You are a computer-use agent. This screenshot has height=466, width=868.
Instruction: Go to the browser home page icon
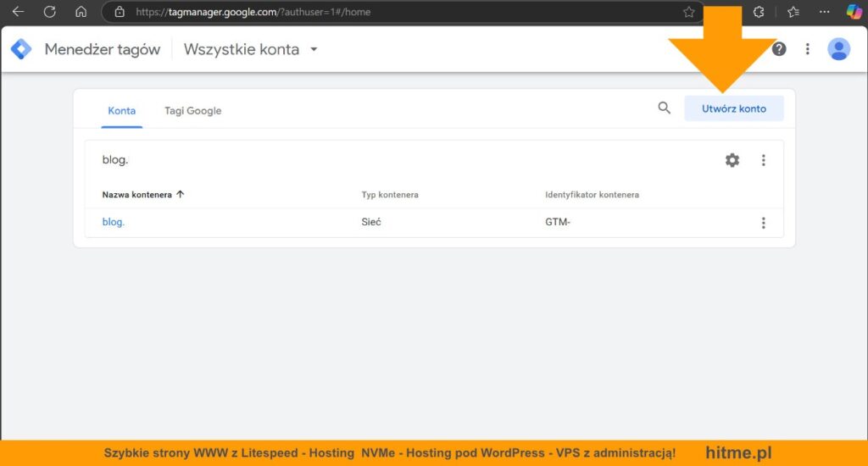tap(81, 12)
